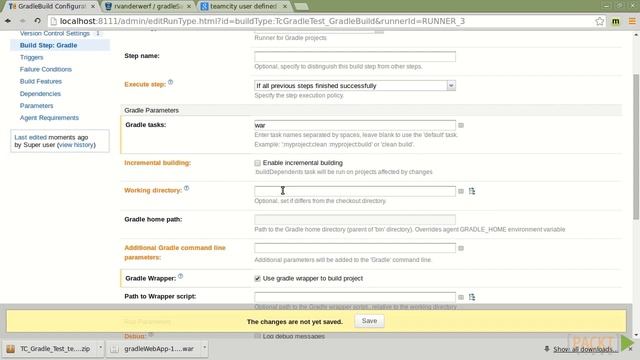Click the TC_Gradle_Test zip download icon
Image resolution: width=640 pixels, height=360 pixels.
click(x=11, y=349)
